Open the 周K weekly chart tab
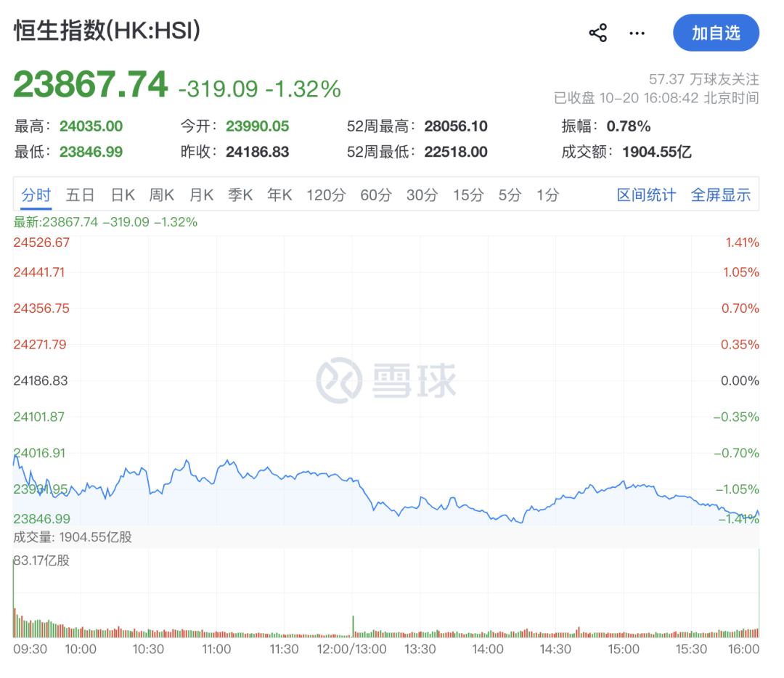The height and width of the screenshot is (678, 784). pyautogui.click(x=161, y=195)
